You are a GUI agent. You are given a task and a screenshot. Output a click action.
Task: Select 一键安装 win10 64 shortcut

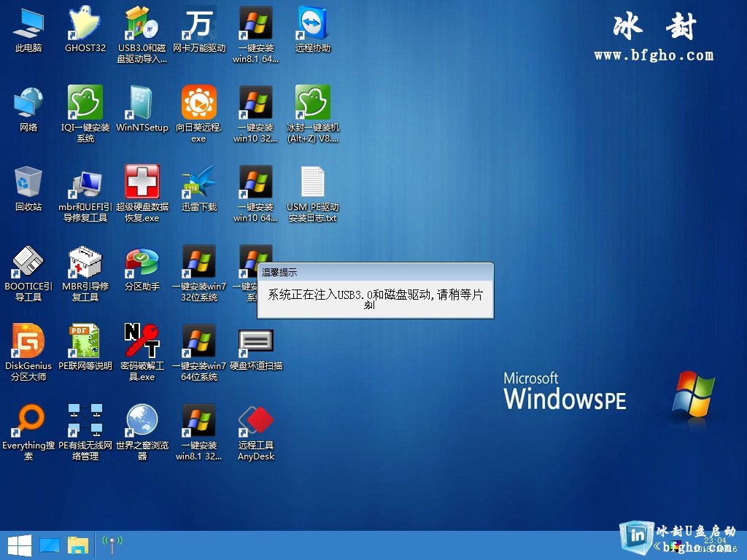[x=256, y=193]
